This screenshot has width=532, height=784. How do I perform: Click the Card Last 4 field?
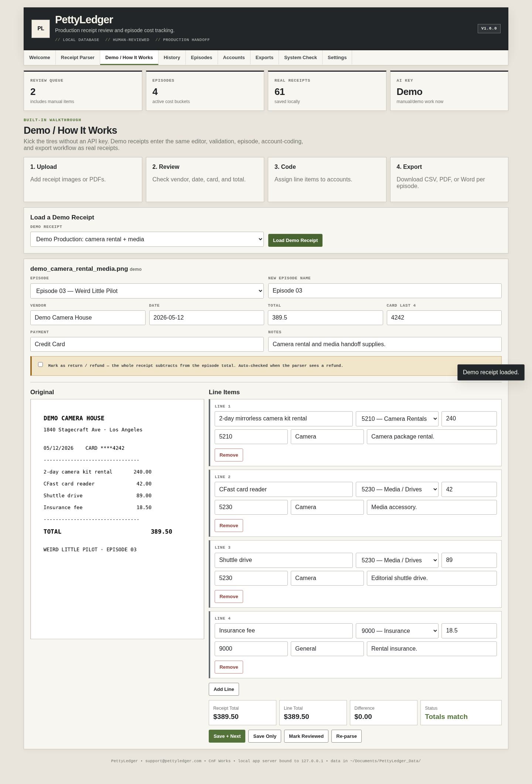pos(444,318)
